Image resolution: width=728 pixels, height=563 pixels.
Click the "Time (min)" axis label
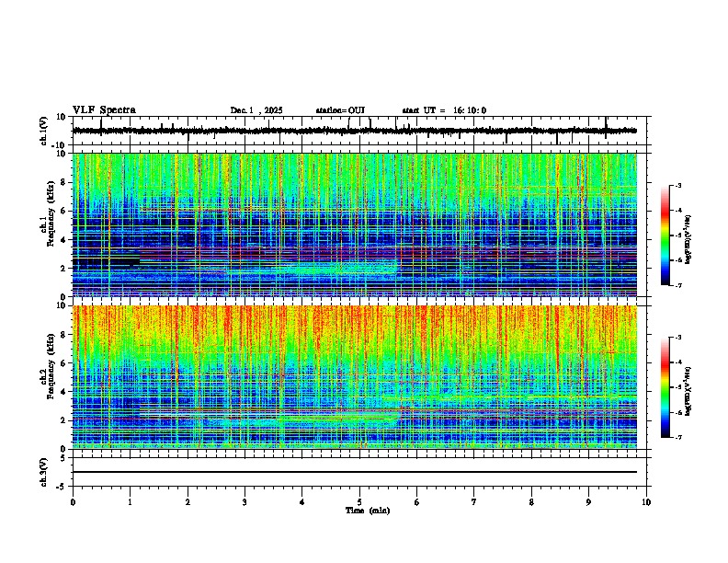click(x=368, y=511)
